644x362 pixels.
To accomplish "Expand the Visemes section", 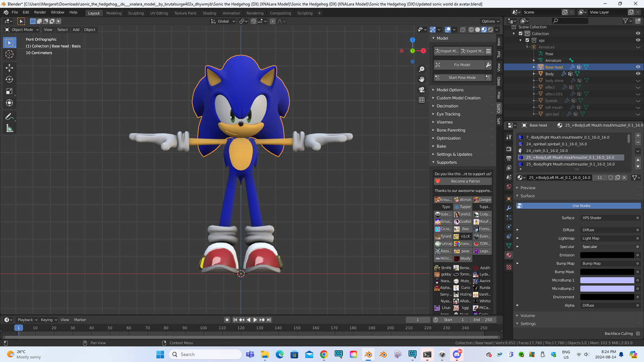I will (446, 122).
